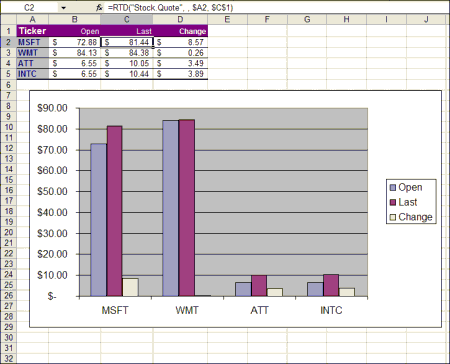The height and width of the screenshot is (364, 450).
Task: Select row 30 header
Action: (x=9, y=337)
